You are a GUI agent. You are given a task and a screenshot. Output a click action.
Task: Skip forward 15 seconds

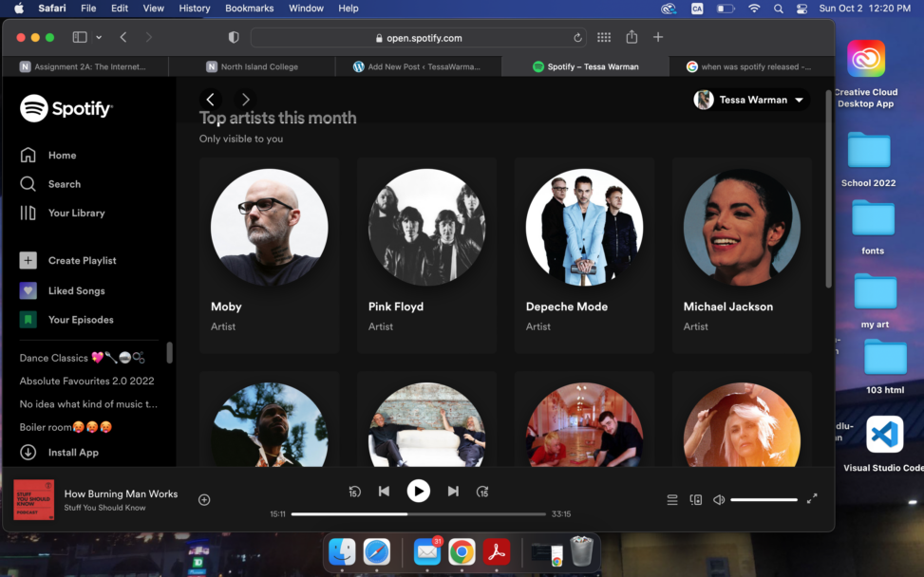tap(482, 491)
